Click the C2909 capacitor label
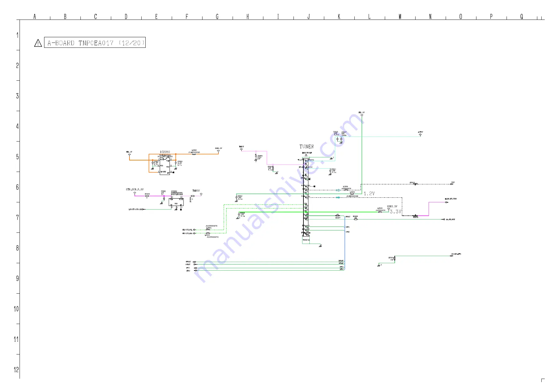555x392 pixels. click(243, 213)
